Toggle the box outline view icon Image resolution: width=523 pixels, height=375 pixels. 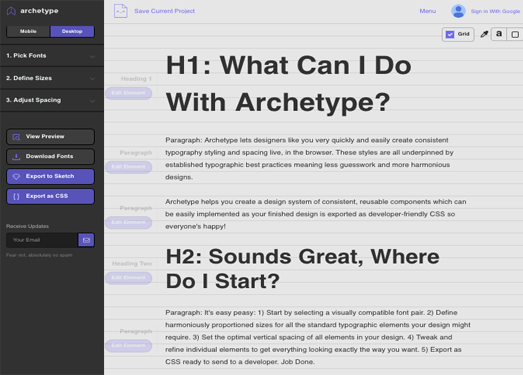tap(515, 34)
